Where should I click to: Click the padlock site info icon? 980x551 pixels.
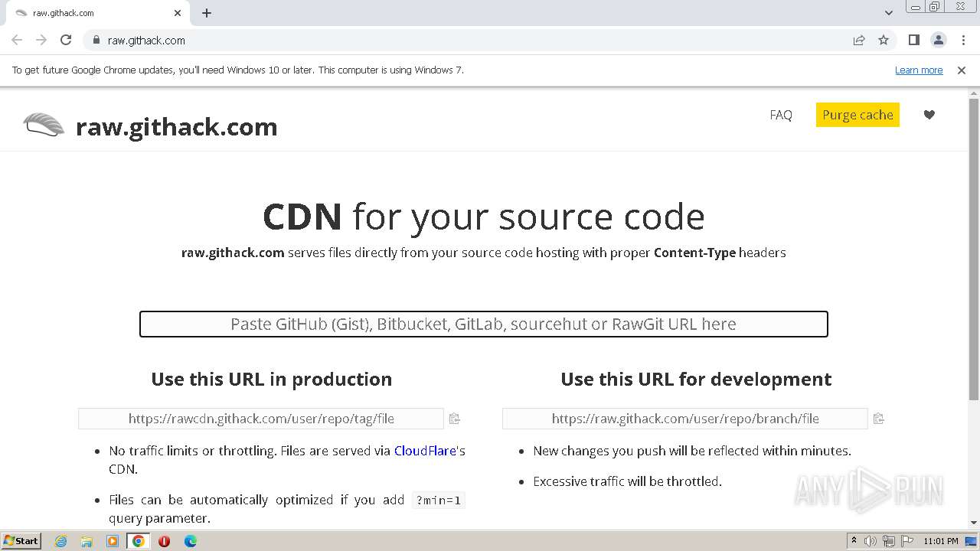click(x=96, y=40)
